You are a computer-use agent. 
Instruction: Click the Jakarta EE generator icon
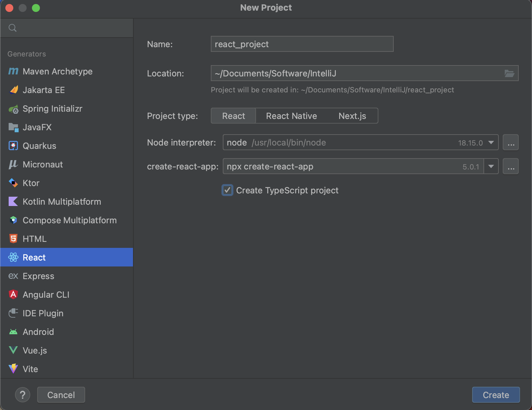point(13,90)
